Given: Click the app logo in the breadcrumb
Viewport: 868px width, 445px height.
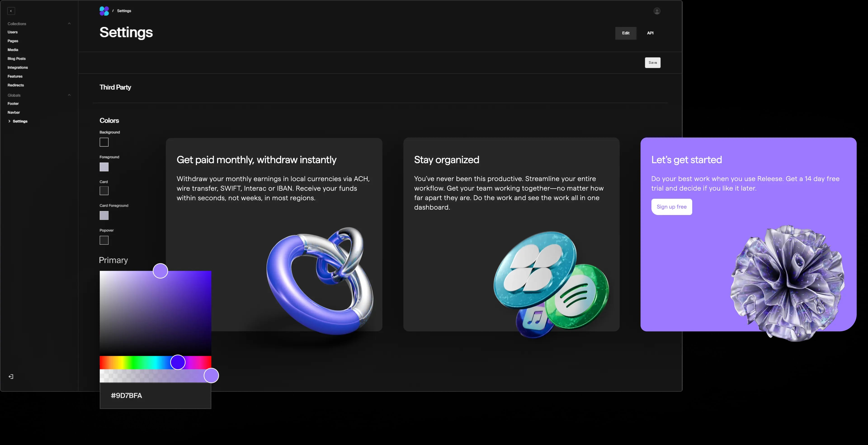Looking at the screenshot, I should pos(104,11).
